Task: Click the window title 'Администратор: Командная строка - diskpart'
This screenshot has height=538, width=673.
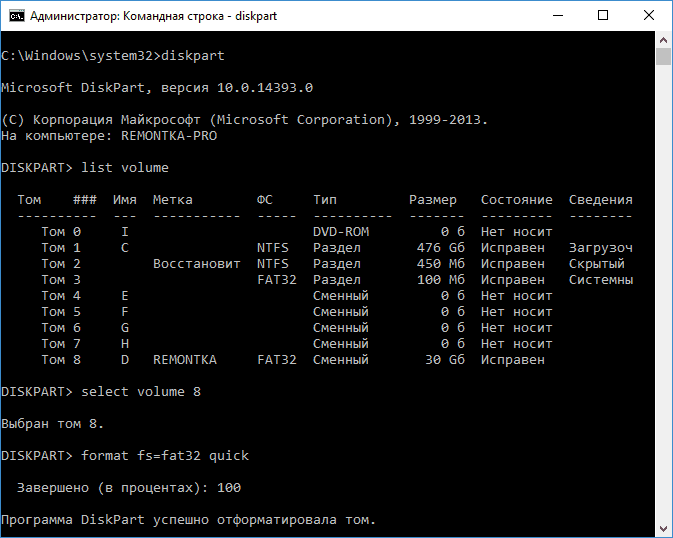Action: [x=153, y=16]
